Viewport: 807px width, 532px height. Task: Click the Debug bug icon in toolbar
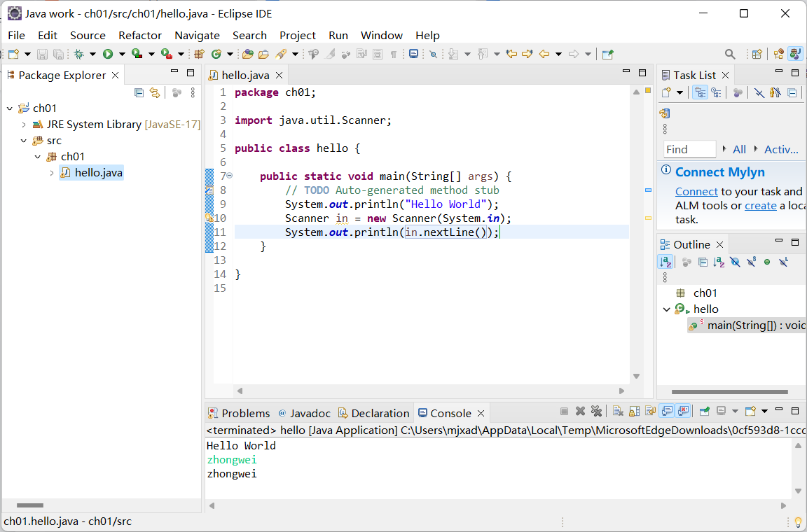pos(78,54)
